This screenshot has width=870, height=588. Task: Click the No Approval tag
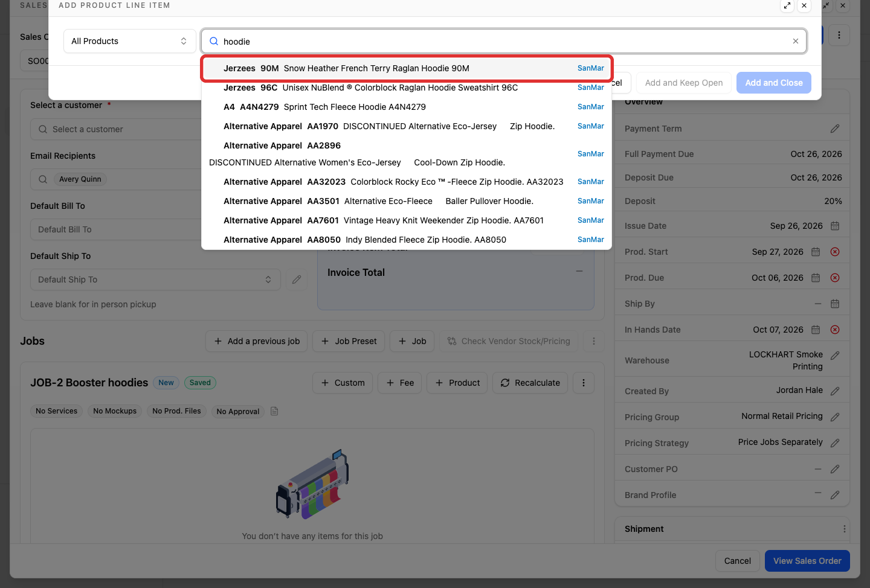(238, 411)
